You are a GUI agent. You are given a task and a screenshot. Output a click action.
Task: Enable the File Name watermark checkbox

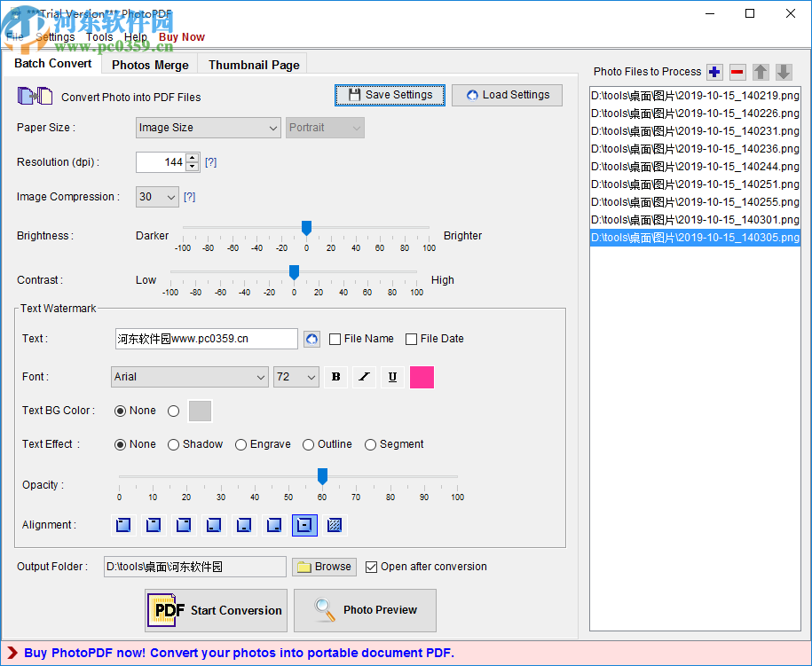coord(335,339)
